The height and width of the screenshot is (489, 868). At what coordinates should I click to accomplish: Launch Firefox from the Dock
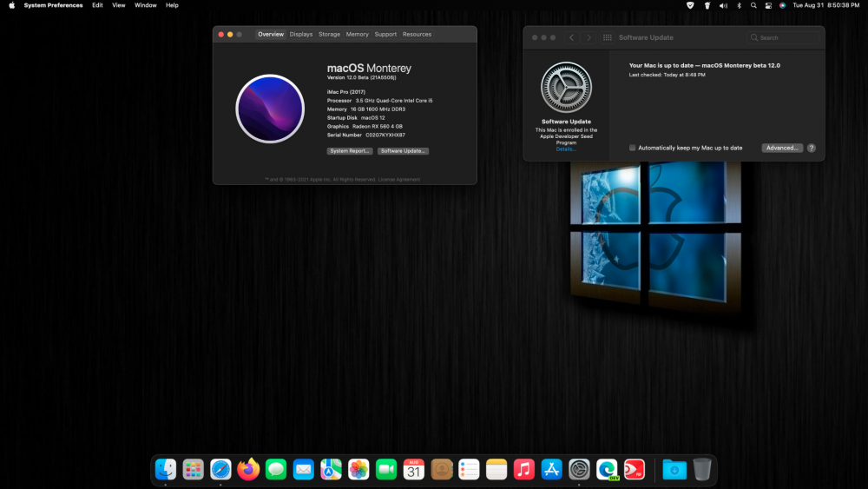tap(248, 470)
